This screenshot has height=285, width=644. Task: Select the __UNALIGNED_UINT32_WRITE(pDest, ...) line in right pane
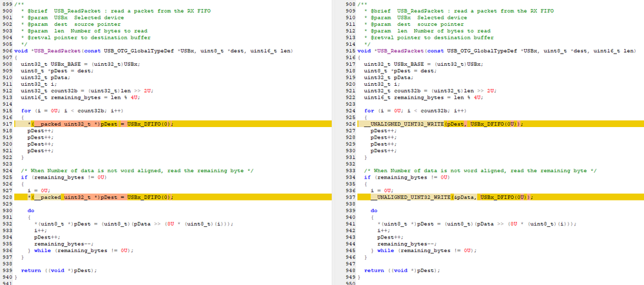(444, 124)
